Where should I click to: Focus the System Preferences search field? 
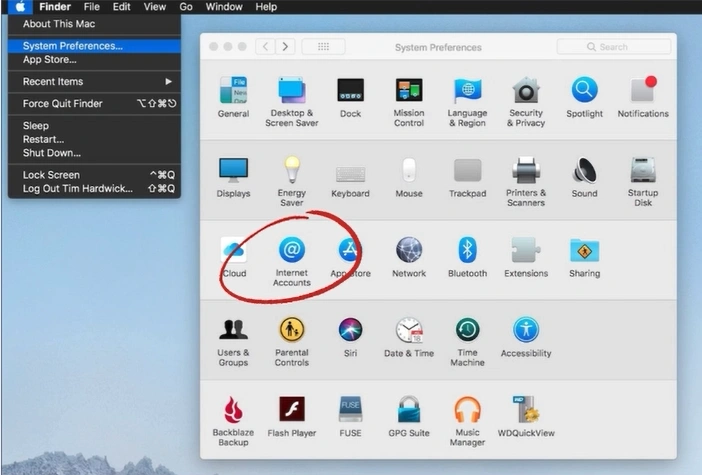click(x=614, y=47)
